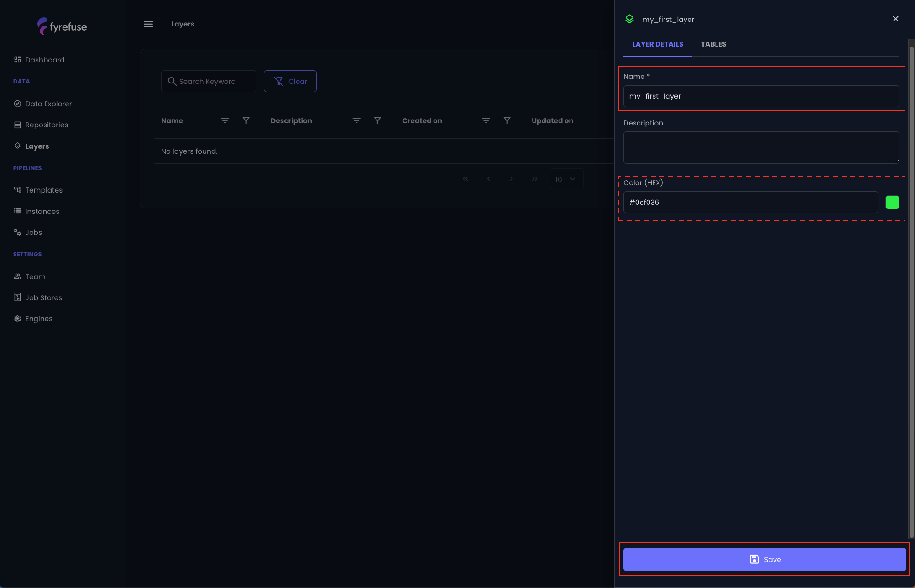Open Job Stores text link
This screenshot has width=915, height=588.
[44, 297]
